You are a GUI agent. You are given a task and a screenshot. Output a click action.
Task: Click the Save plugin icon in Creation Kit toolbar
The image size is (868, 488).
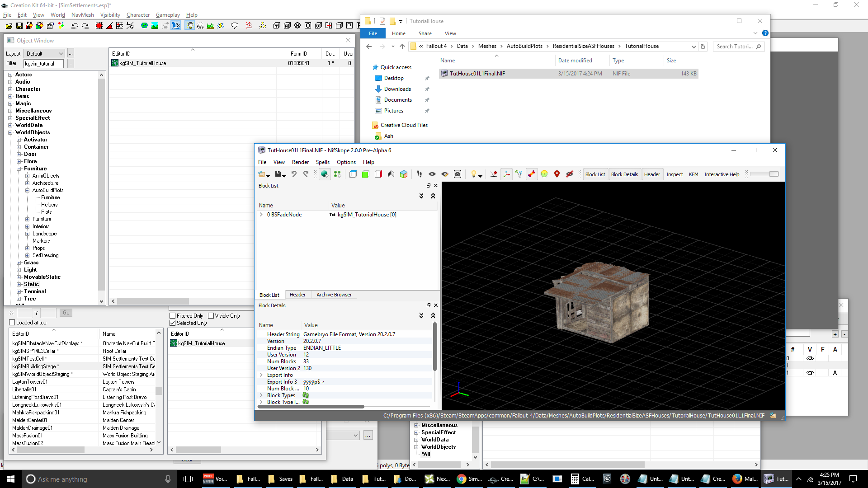[19, 26]
